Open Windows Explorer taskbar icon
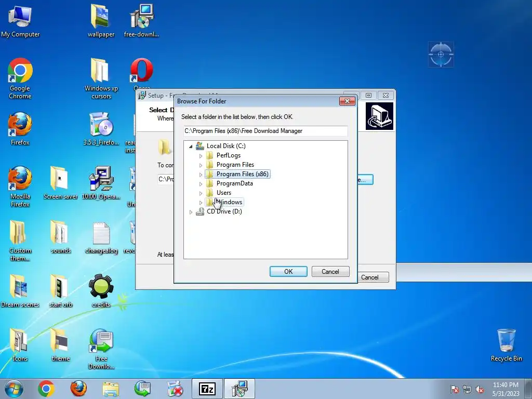The image size is (532, 399). (x=111, y=389)
